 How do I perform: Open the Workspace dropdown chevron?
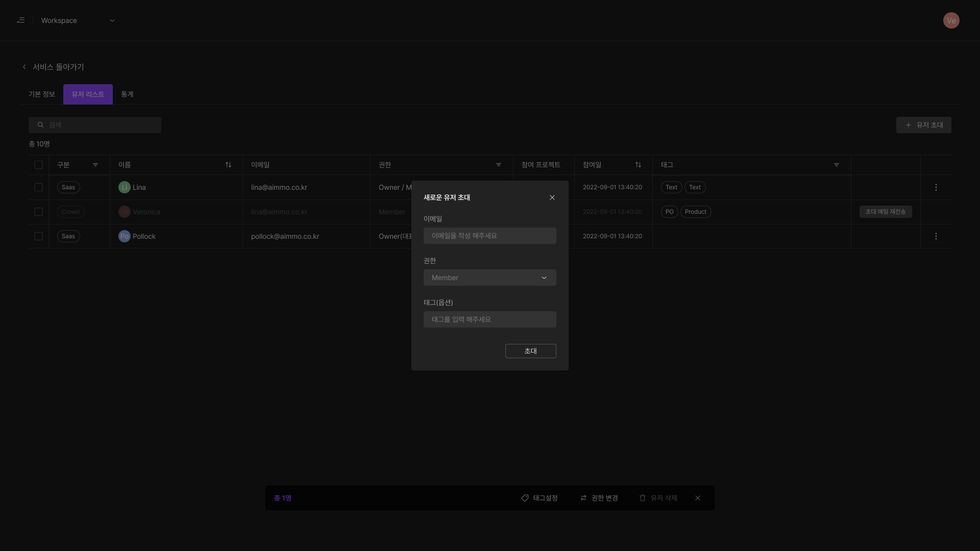tap(112, 20)
